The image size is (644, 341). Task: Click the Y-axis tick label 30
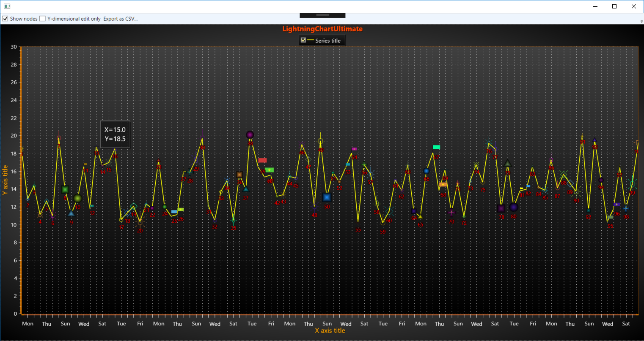click(x=14, y=47)
